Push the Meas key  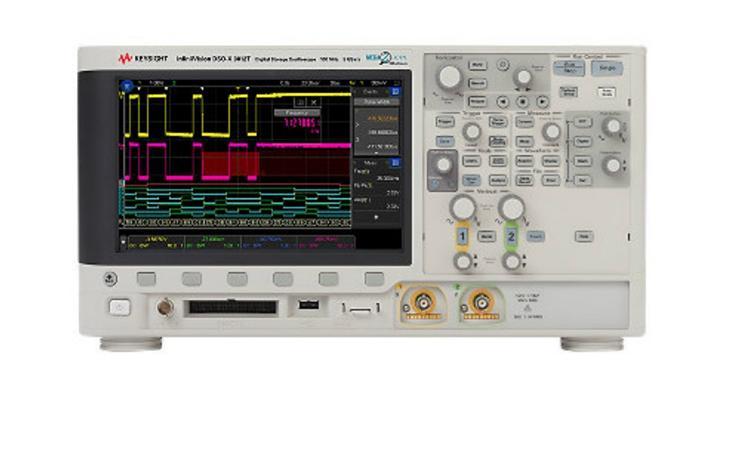click(525, 141)
